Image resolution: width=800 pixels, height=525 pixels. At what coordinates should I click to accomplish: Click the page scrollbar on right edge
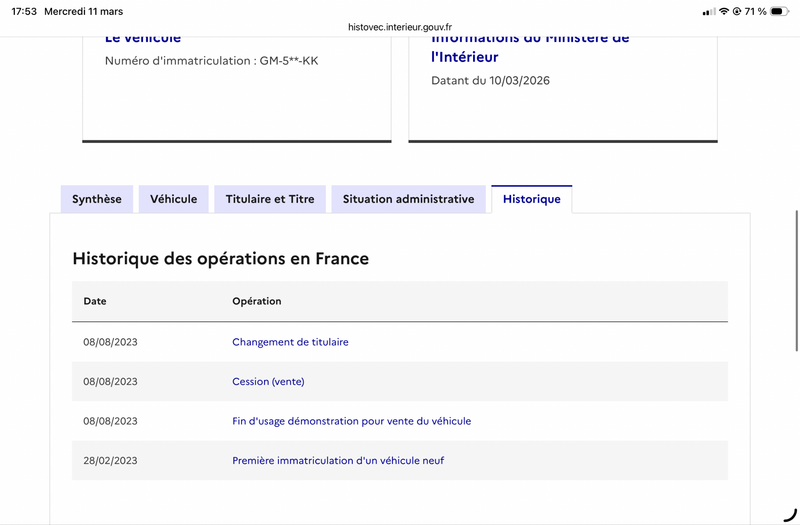(797, 280)
